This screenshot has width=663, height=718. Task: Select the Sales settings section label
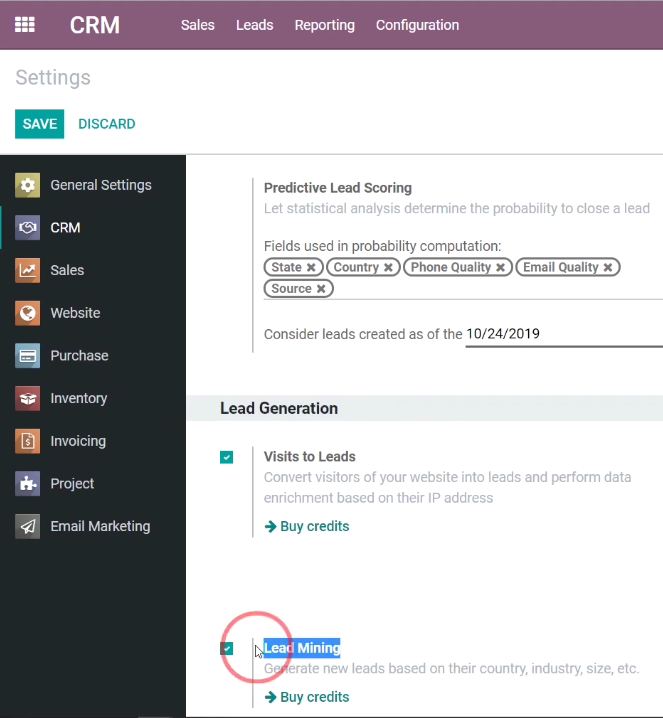67,270
